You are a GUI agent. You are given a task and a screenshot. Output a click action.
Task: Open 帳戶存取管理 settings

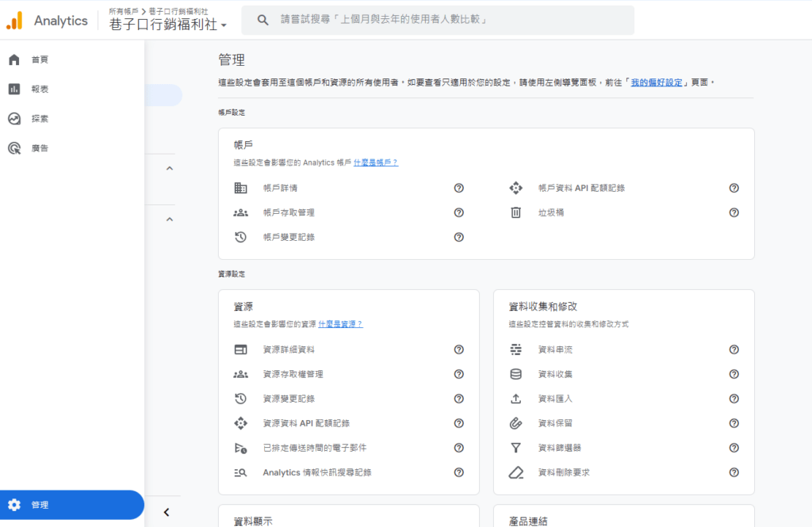(289, 212)
